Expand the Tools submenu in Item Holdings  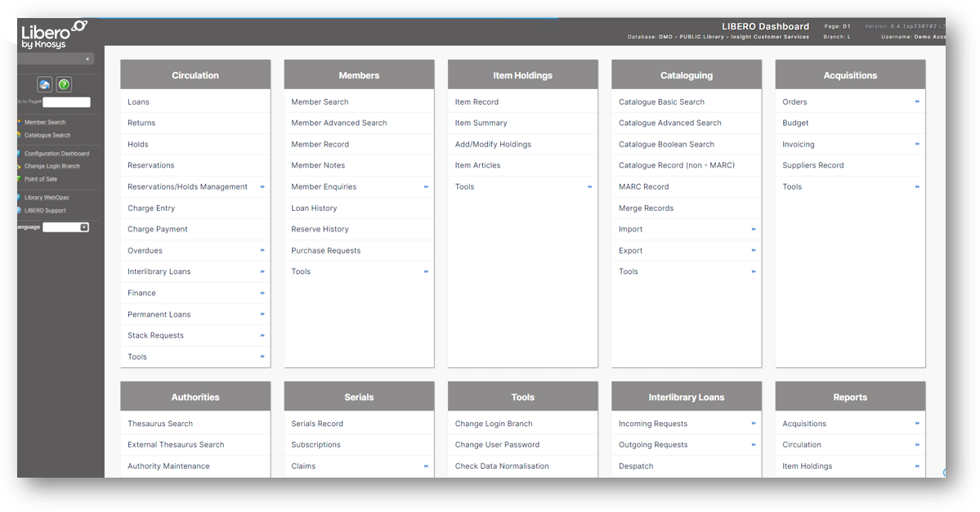pyautogui.click(x=589, y=186)
